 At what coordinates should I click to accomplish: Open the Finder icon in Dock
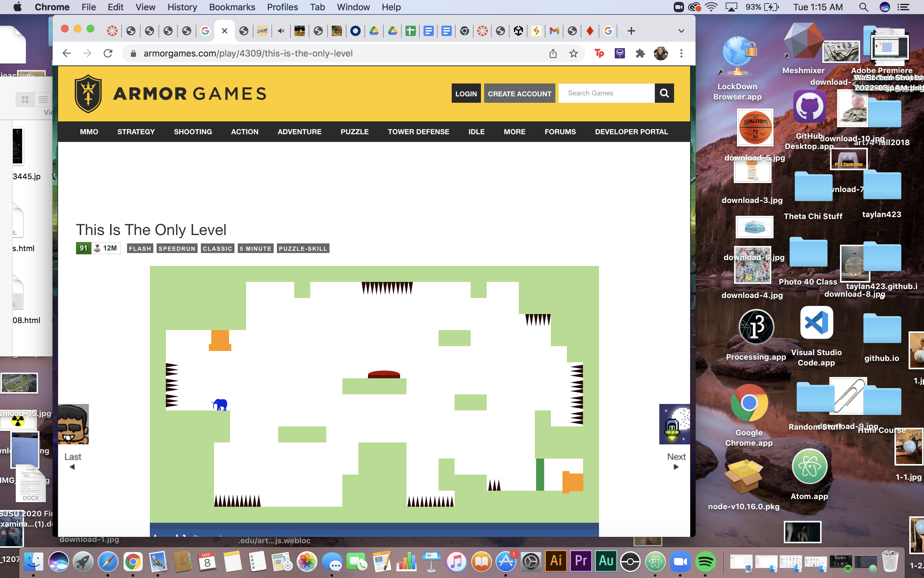(x=34, y=561)
